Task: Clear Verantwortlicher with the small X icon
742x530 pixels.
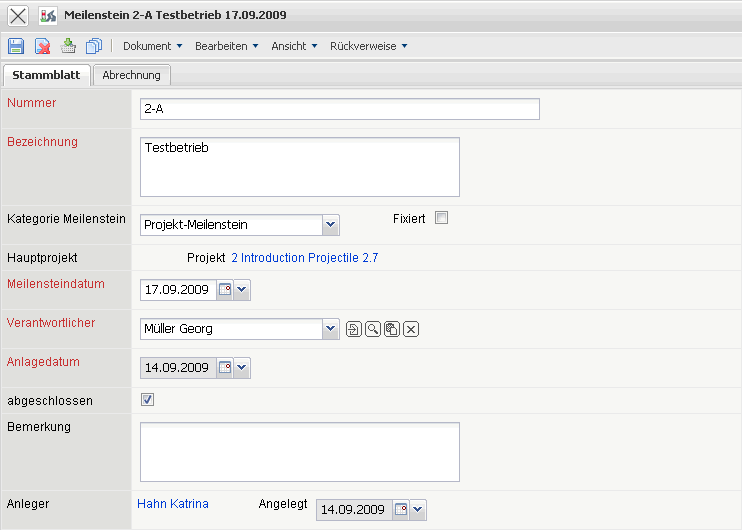Action: click(x=411, y=329)
